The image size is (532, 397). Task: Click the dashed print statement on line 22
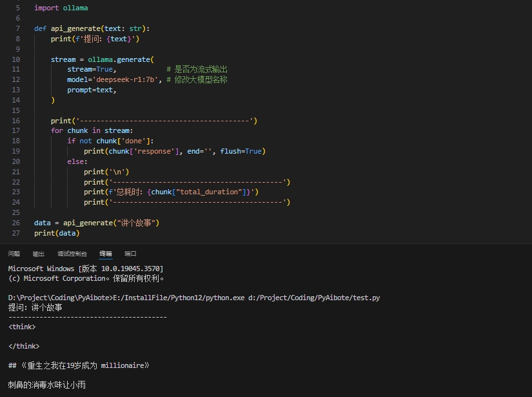(187, 182)
